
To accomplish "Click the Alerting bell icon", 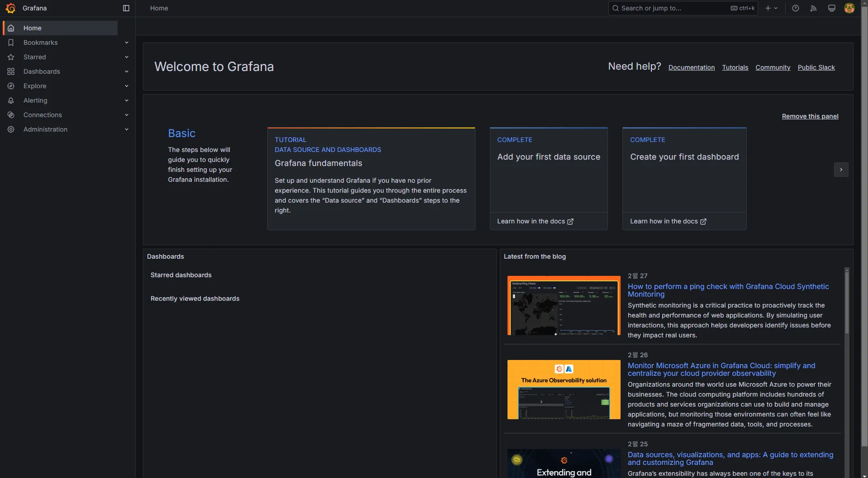I will click(x=11, y=100).
